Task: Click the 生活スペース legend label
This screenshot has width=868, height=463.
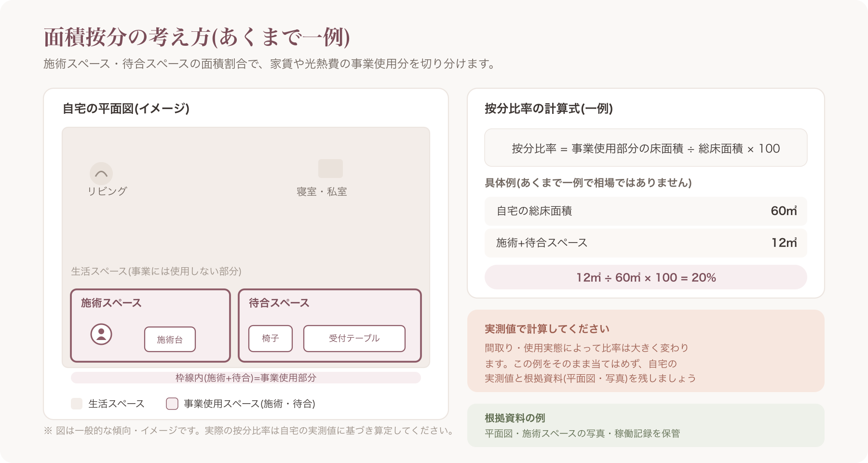Action: click(116, 404)
